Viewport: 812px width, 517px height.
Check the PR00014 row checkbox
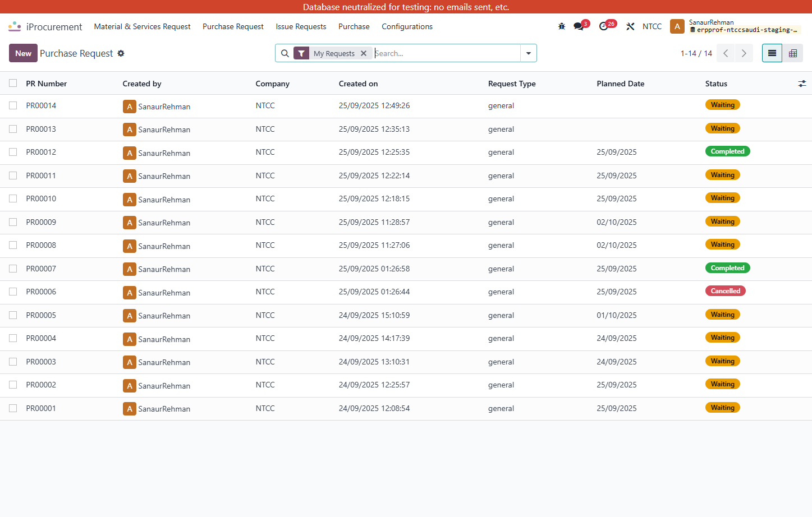[x=13, y=105]
